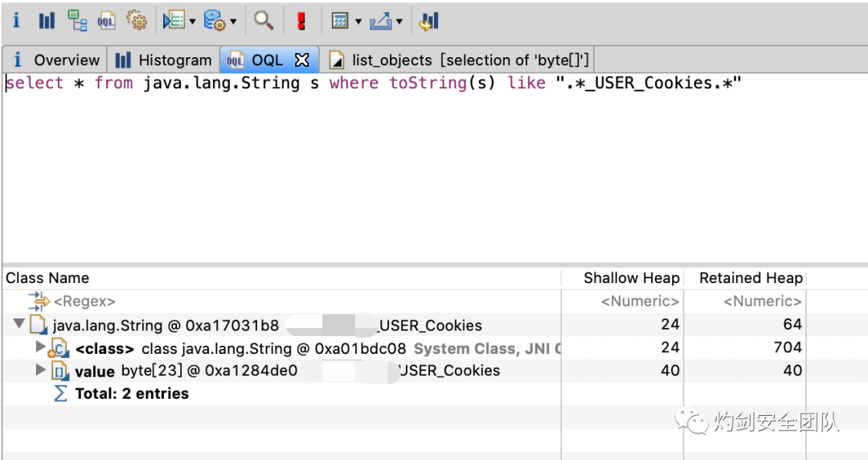This screenshot has width=868, height=460.
Task: Switch to the Overview tab
Action: 55,60
